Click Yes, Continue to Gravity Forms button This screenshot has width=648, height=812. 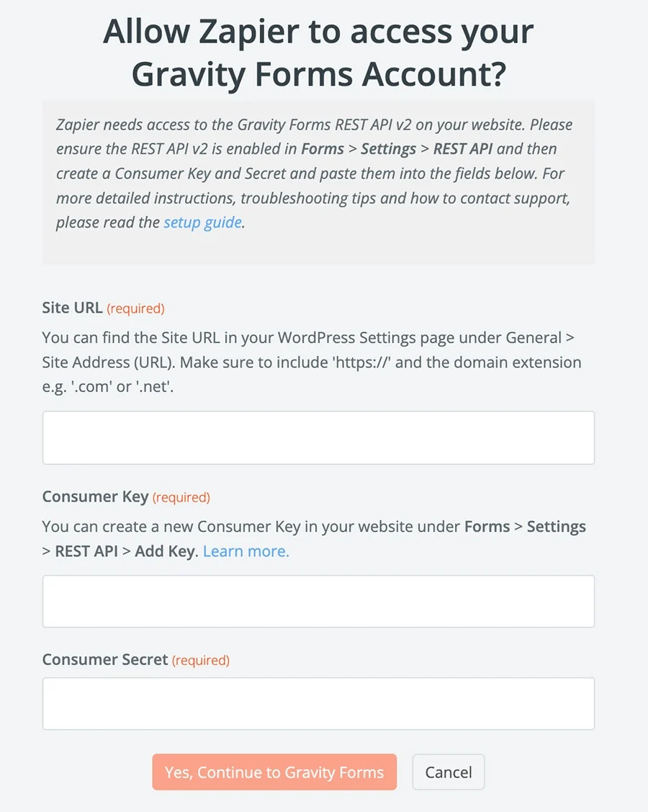[x=274, y=772]
